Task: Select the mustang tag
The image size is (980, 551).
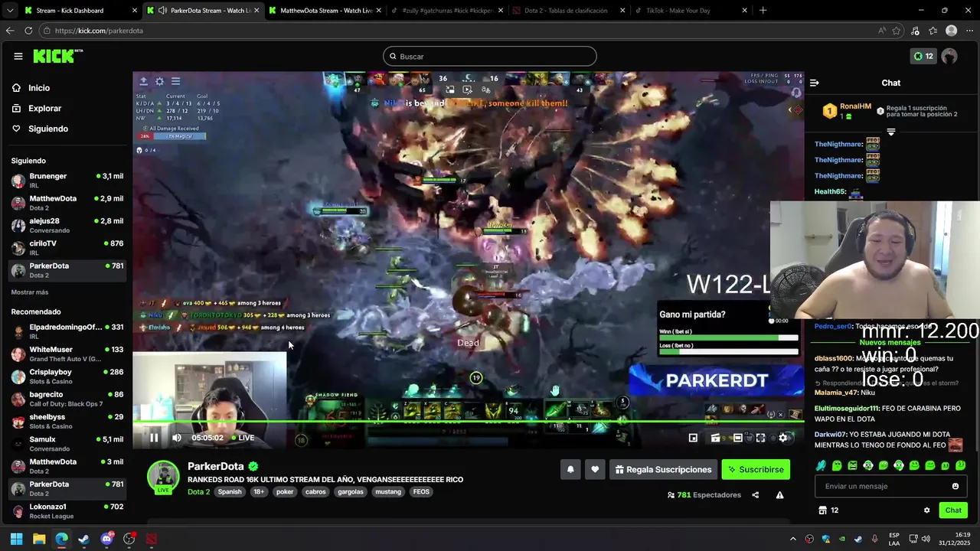Action: click(388, 492)
